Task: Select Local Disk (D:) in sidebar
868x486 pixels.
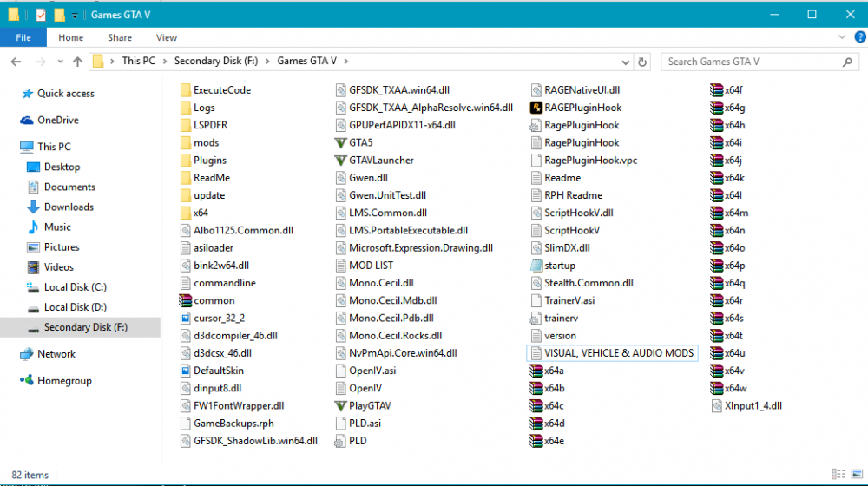Action: coord(76,307)
